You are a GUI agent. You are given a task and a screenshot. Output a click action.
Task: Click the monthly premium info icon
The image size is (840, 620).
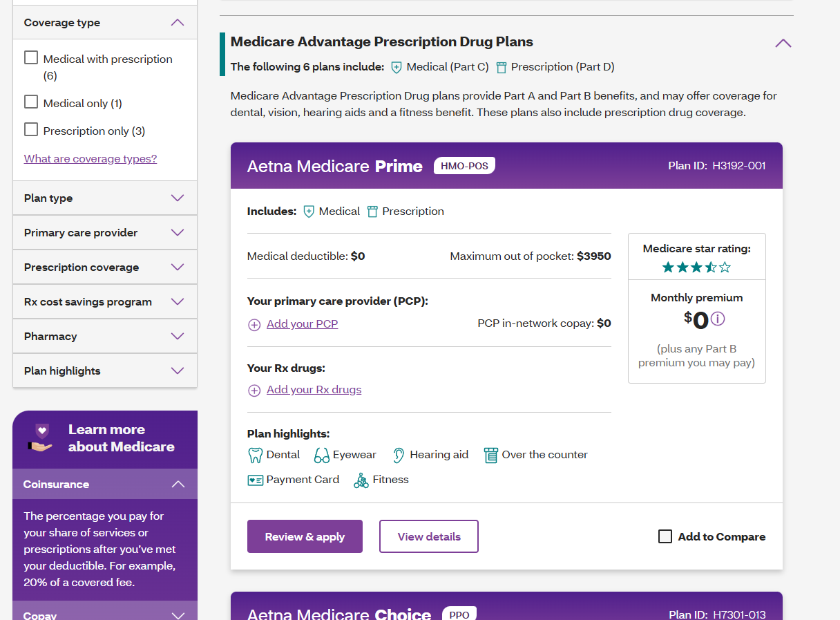[x=718, y=319]
